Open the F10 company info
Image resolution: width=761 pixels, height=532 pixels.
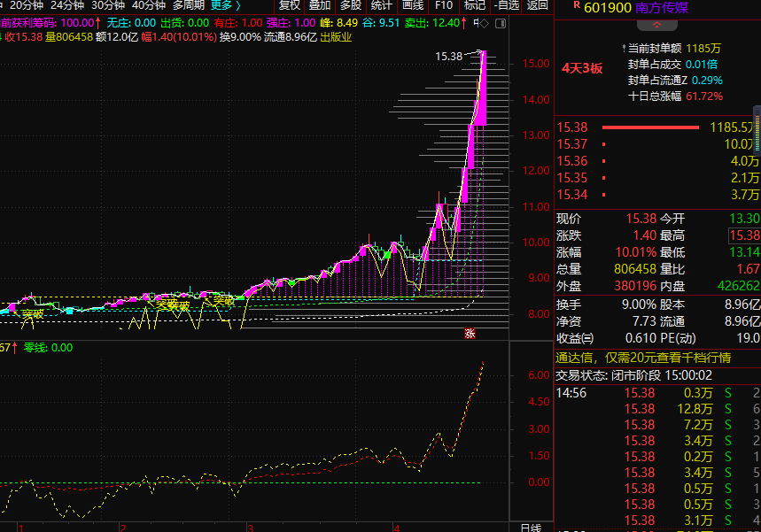point(444,5)
